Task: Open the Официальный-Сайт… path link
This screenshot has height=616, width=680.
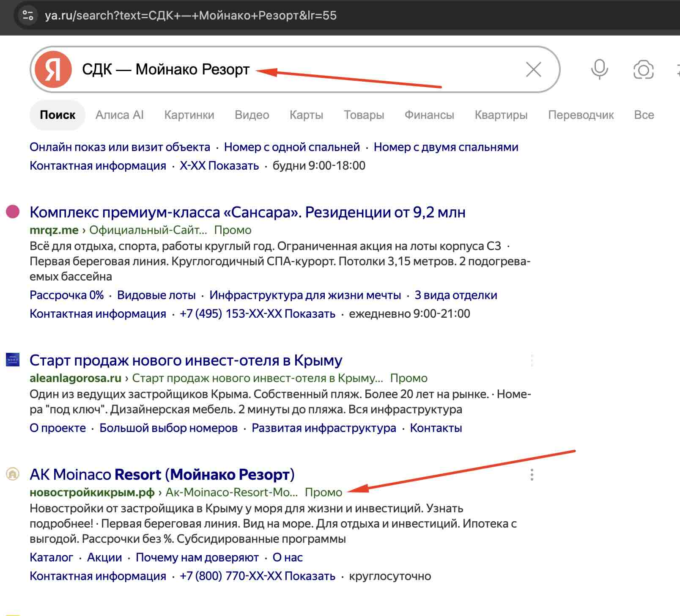Action: click(148, 230)
